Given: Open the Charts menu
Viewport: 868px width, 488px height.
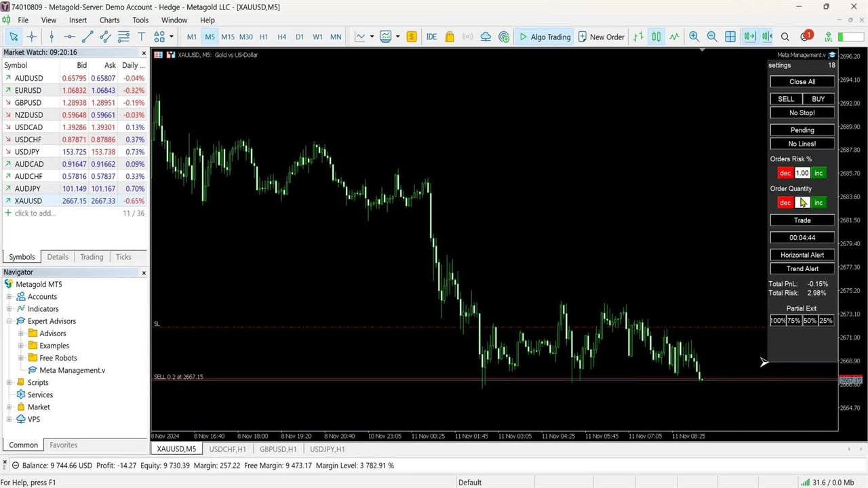Looking at the screenshot, I should coord(109,20).
